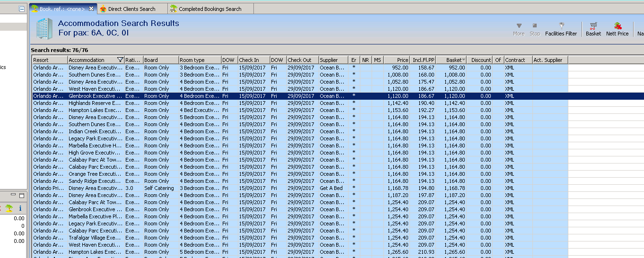The height and width of the screenshot is (258, 644).
Task: Select the Get A Bed self catering row
Action: coord(95,188)
